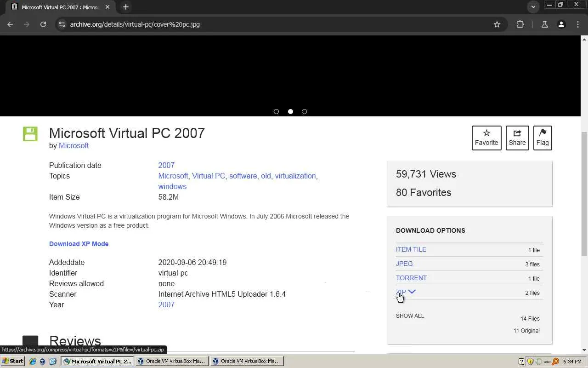The height and width of the screenshot is (368, 588).
Task: Show all download files
Action: click(x=410, y=316)
